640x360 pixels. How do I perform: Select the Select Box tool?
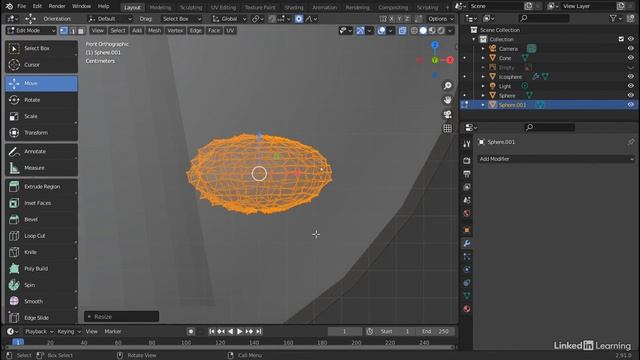[x=41, y=48]
